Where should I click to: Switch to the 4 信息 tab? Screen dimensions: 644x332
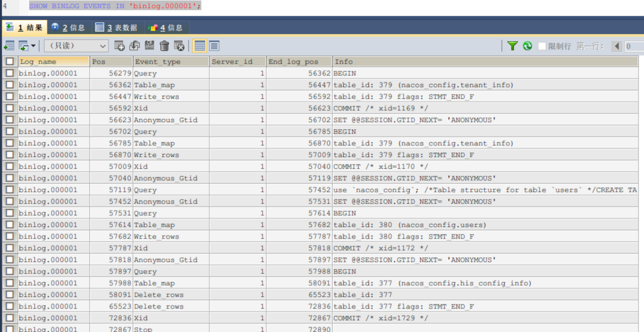coord(166,27)
